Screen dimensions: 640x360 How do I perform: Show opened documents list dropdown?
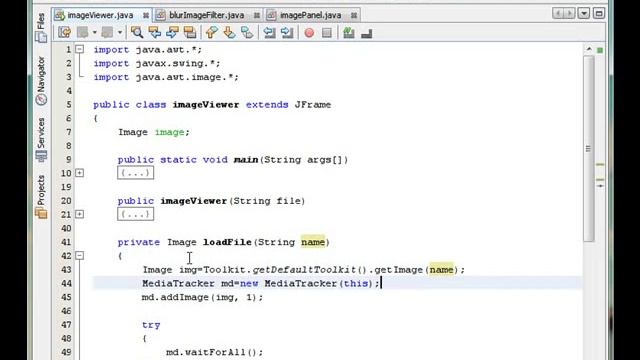tap(584, 13)
